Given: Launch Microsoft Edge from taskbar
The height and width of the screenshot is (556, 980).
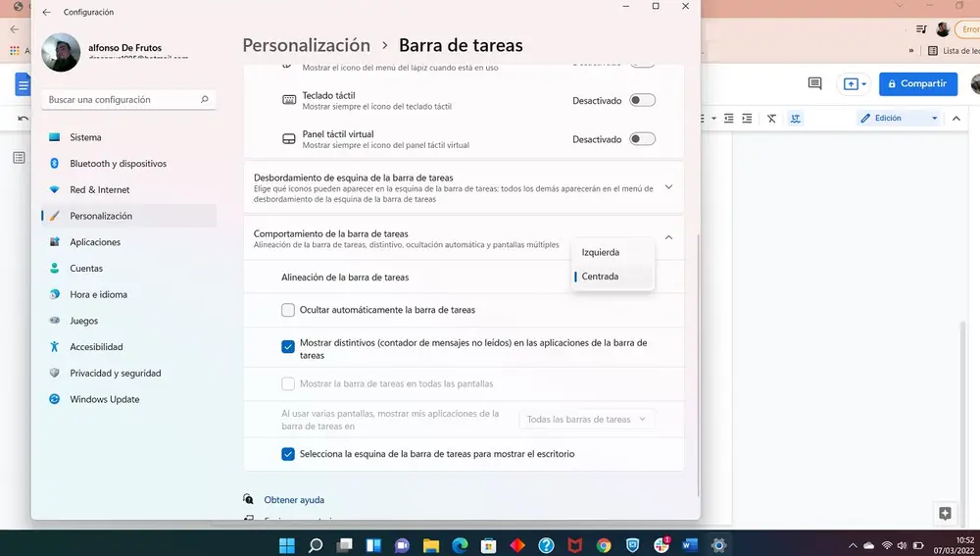Looking at the screenshot, I should [460, 545].
